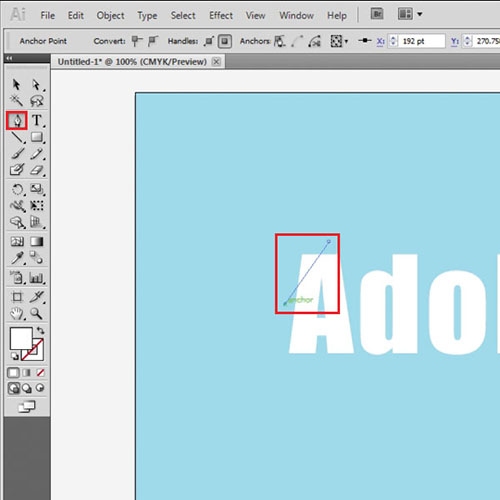
Task: Click the white Fill color swatch
Action: tap(20, 337)
